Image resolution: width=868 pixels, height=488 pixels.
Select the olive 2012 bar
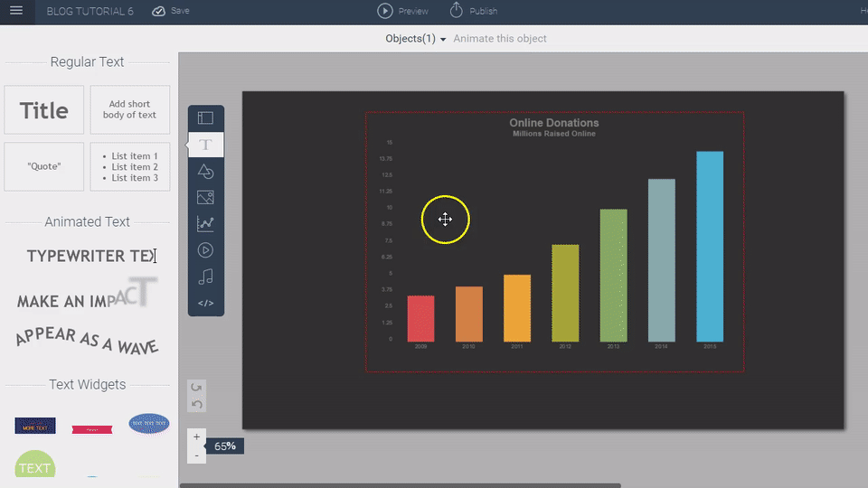point(565,293)
